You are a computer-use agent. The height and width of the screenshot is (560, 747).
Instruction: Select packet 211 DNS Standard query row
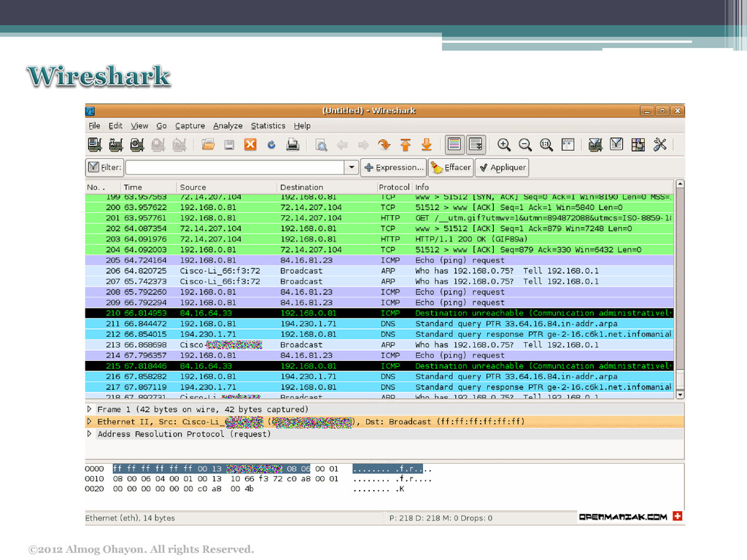(379, 324)
